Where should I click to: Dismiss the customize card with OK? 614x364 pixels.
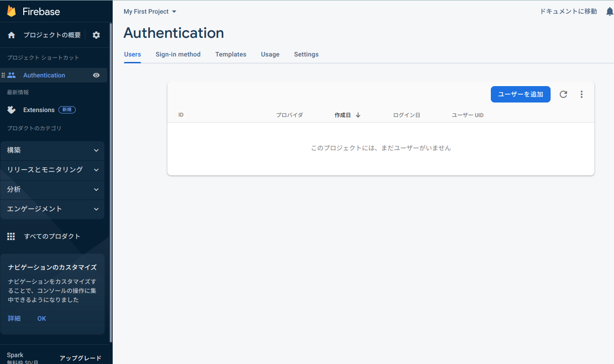pos(42,318)
